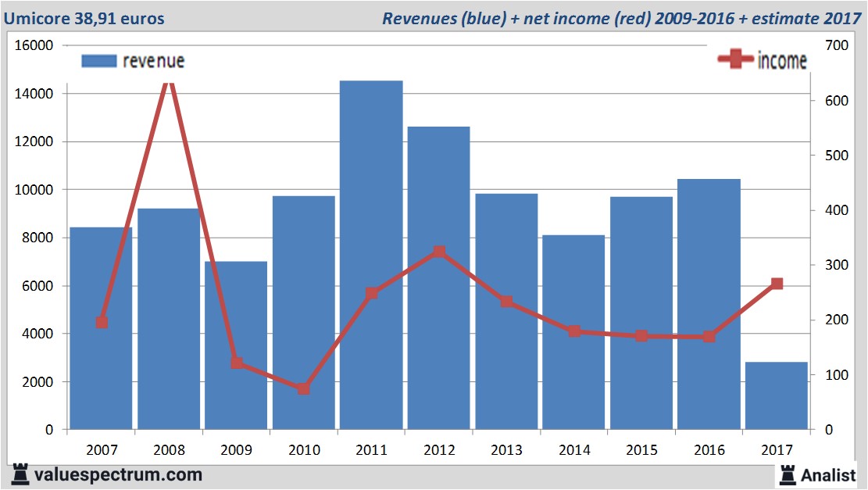Image resolution: width=868 pixels, height=490 pixels.
Task: Click the 2010 income data point marker
Action: pos(303,388)
